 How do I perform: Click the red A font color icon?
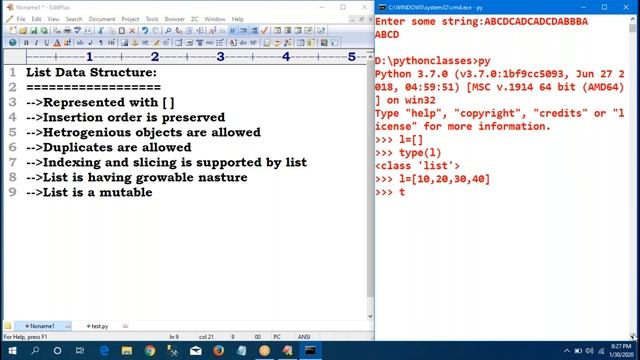pyautogui.click(x=57, y=42)
